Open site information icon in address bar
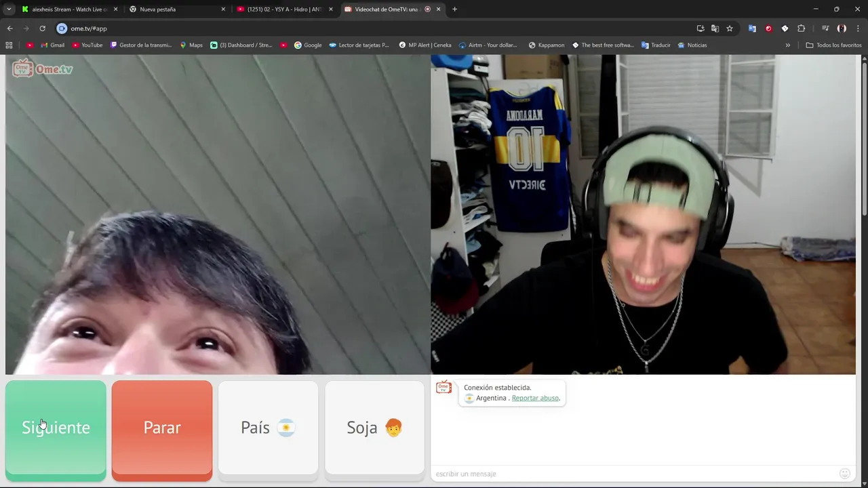 62,28
